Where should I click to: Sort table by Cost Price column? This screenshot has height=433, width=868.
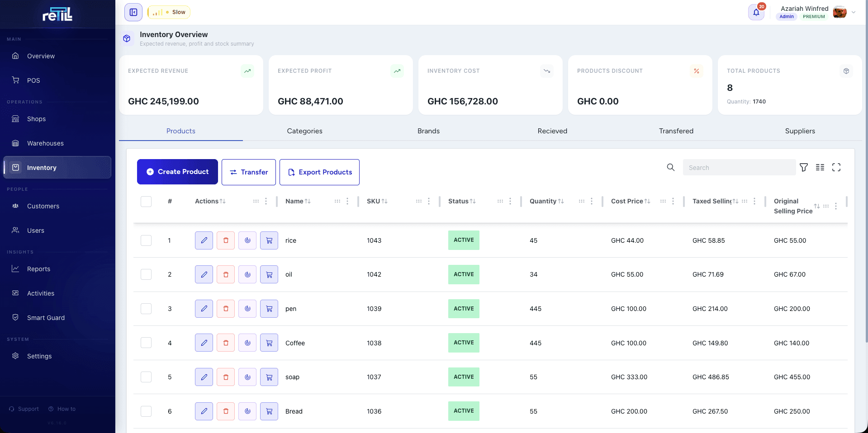coord(647,201)
